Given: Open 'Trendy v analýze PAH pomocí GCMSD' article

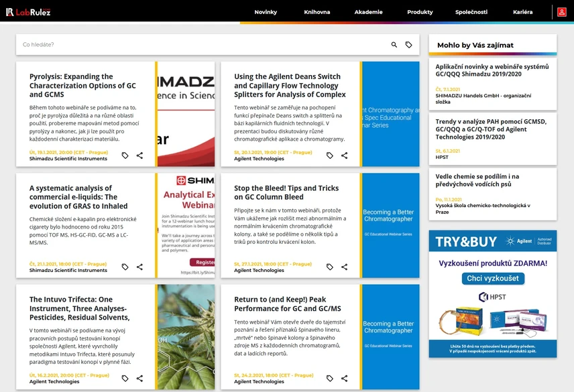Looking at the screenshot, I should pyautogui.click(x=491, y=129).
